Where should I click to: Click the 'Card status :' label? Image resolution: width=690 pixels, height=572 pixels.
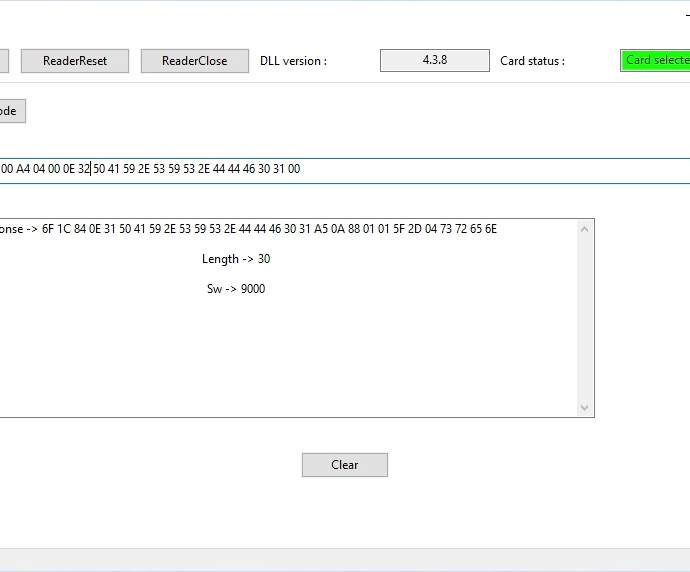coord(532,61)
